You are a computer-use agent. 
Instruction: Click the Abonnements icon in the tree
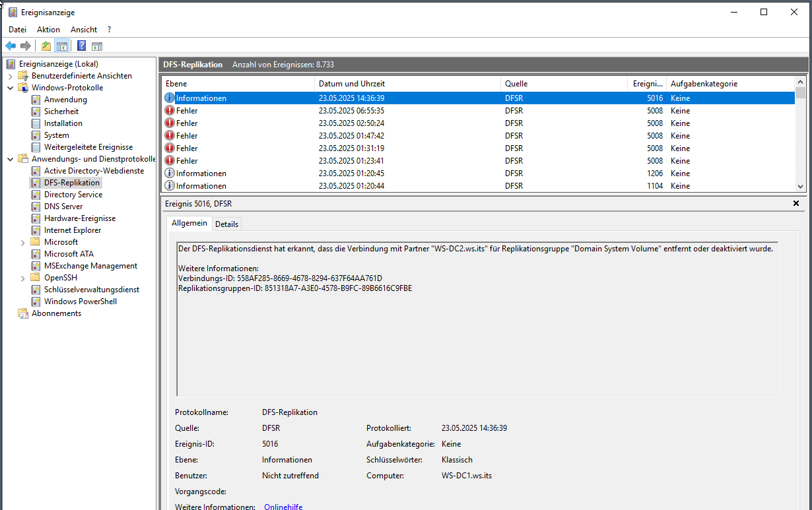point(23,313)
